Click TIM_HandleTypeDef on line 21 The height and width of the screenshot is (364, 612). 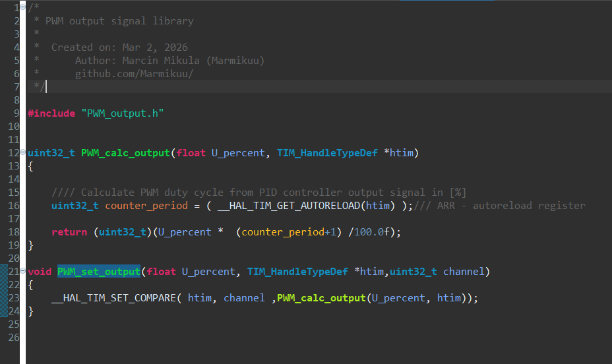(x=297, y=272)
